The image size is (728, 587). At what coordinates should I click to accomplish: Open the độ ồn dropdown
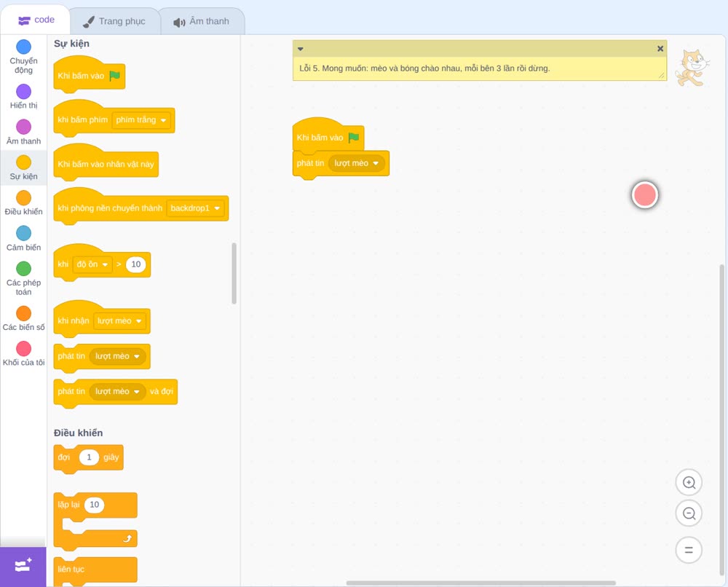92,264
